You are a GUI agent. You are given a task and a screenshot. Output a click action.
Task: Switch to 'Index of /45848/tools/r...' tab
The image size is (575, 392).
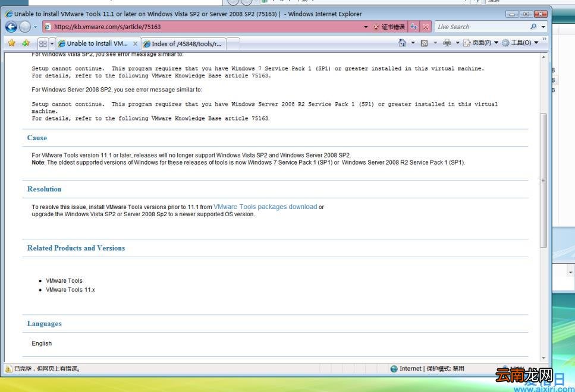pos(183,44)
